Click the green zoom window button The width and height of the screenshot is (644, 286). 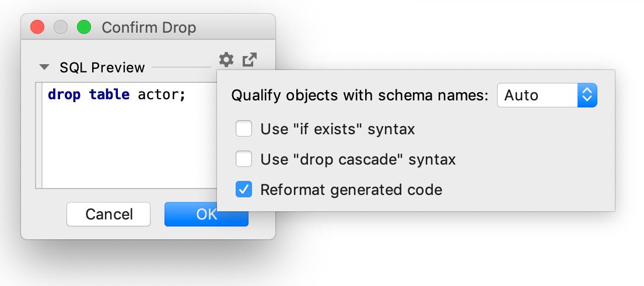pyautogui.click(x=84, y=27)
